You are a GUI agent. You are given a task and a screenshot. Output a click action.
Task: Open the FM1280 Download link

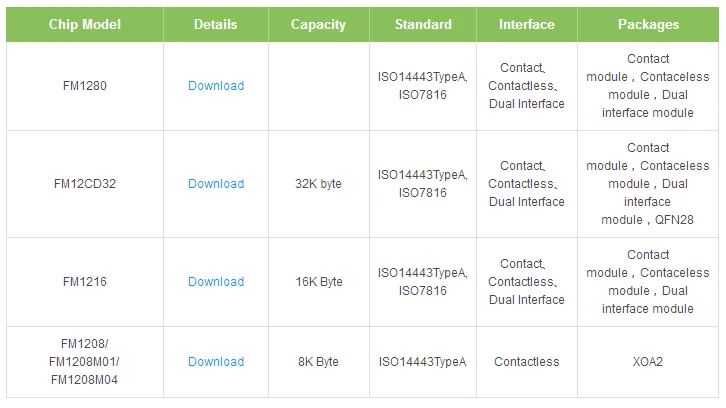pyautogui.click(x=216, y=86)
